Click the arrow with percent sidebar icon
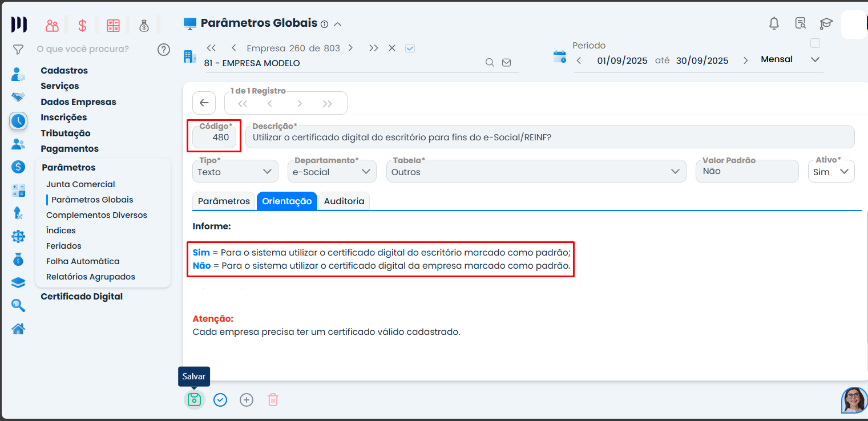The image size is (868, 421). point(18,213)
